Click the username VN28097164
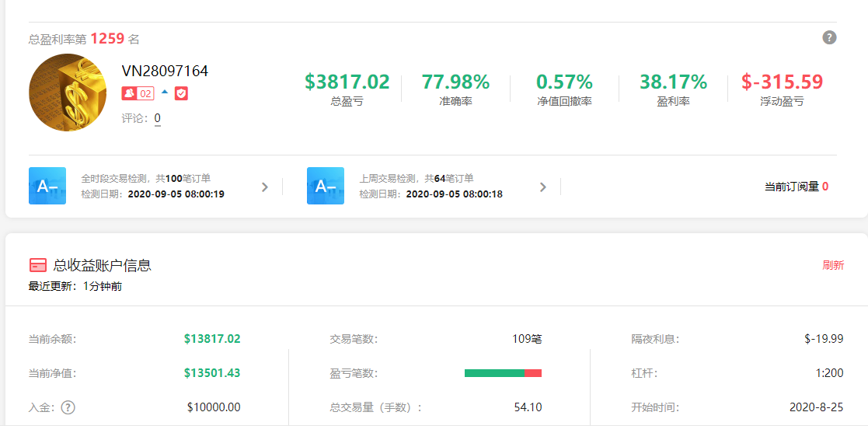868x426 pixels. [165, 71]
